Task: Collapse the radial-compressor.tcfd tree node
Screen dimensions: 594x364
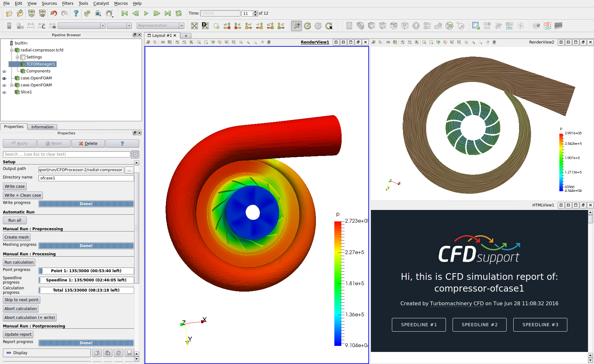Action: coord(11,50)
